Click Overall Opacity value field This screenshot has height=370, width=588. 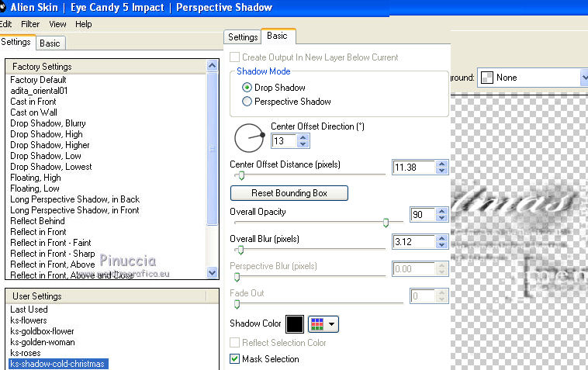click(x=423, y=214)
